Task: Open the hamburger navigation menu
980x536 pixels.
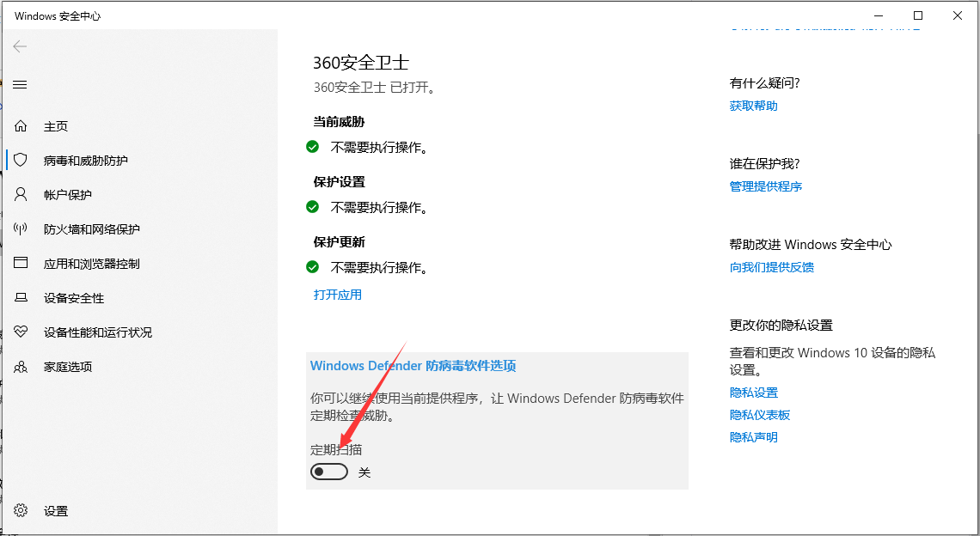Action: [x=20, y=84]
